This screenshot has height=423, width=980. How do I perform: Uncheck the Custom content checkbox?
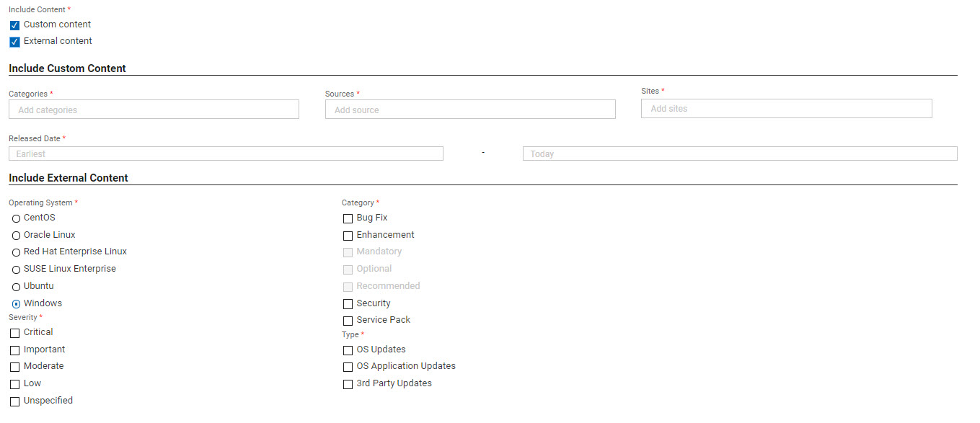coord(14,25)
